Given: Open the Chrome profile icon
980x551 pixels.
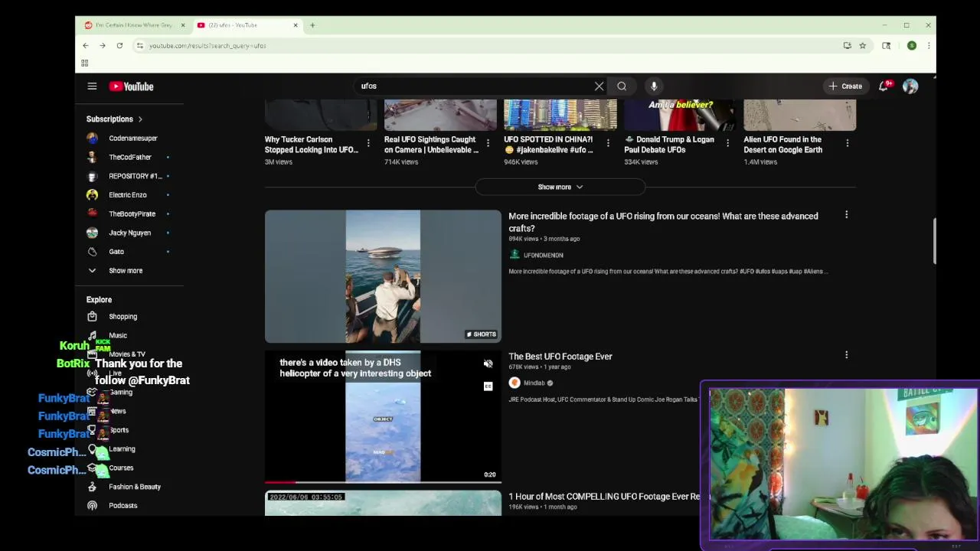Looking at the screenshot, I should 912,46.
